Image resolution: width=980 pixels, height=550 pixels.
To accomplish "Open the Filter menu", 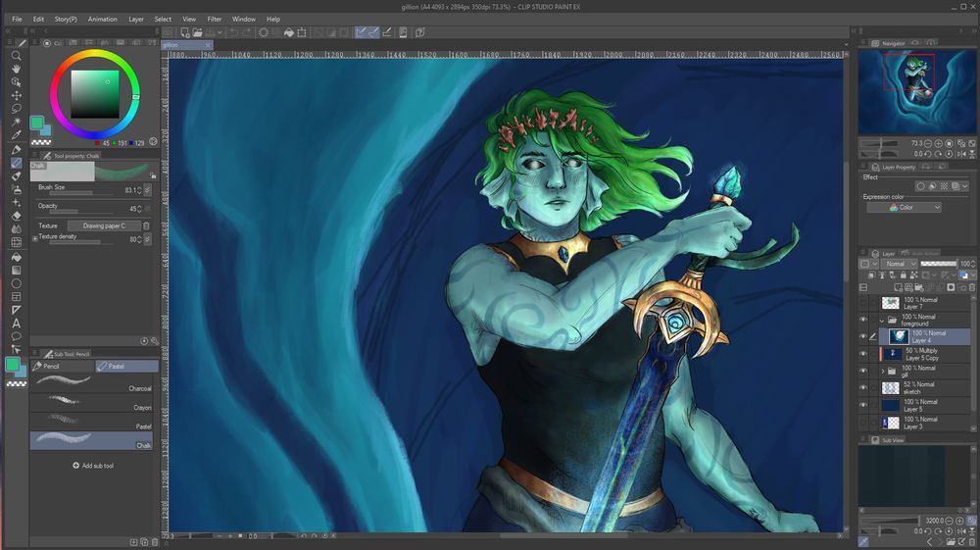I will [x=215, y=19].
